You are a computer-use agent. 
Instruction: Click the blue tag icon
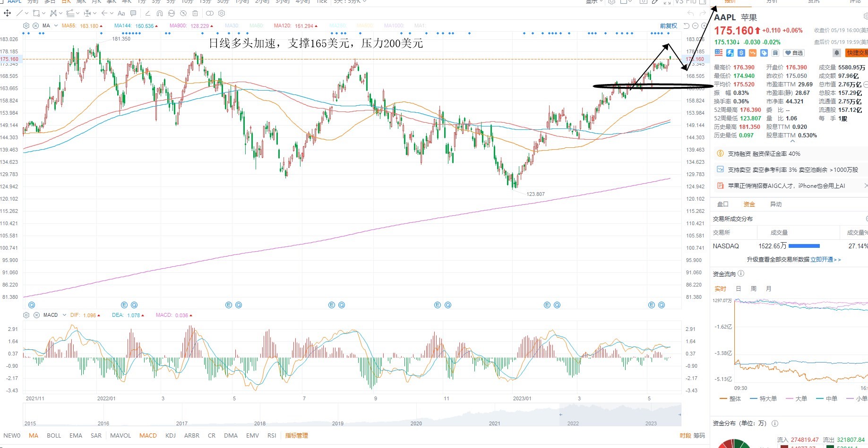764,53
